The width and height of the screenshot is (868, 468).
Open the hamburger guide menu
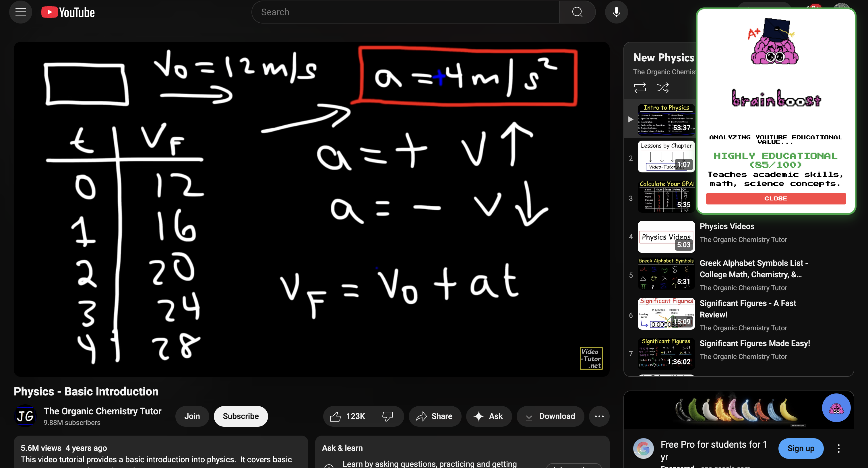(21, 12)
